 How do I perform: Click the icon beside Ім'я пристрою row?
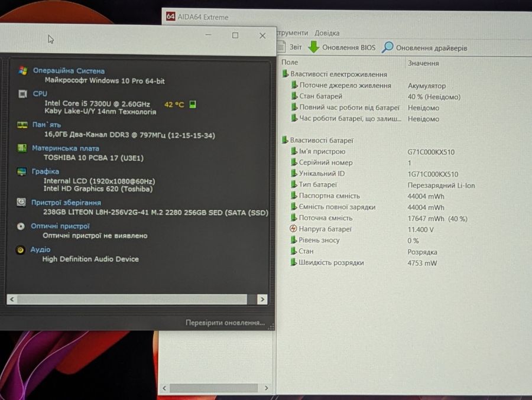pyautogui.click(x=294, y=151)
